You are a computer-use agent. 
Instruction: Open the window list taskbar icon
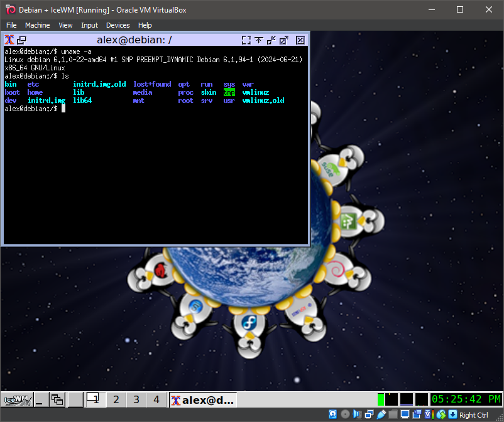point(58,399)
